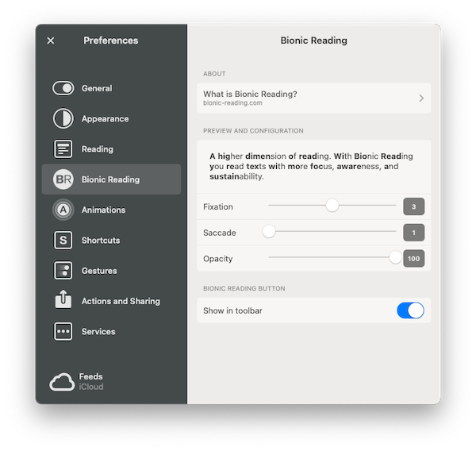The height and width of the screenshot is (451, 476).
Task: Open the Shortcuts preferences label
Action: point(101,240)
